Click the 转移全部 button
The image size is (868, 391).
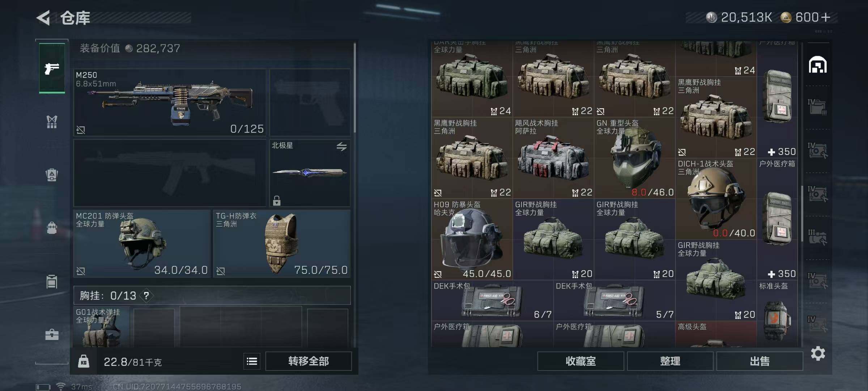(309, 361)
